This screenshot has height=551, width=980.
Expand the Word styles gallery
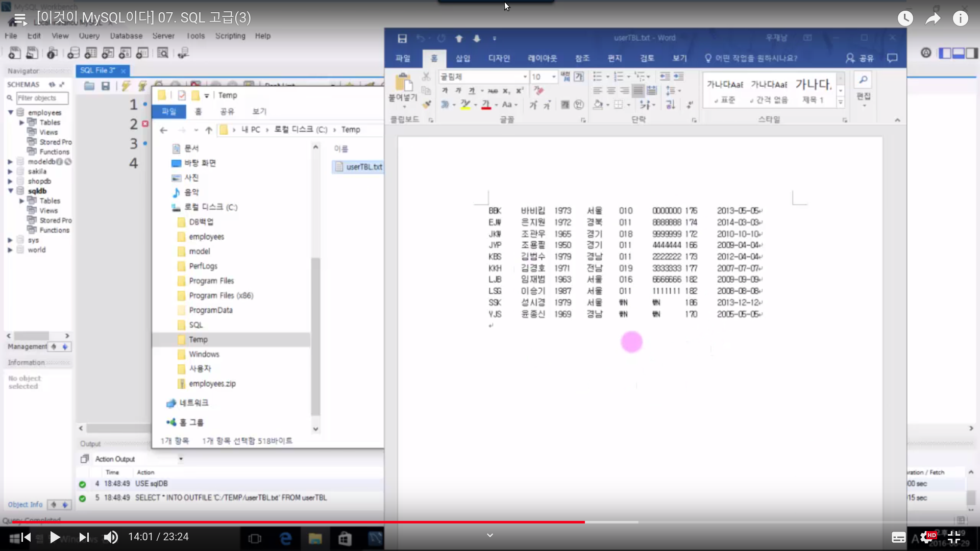pos(841,102)
